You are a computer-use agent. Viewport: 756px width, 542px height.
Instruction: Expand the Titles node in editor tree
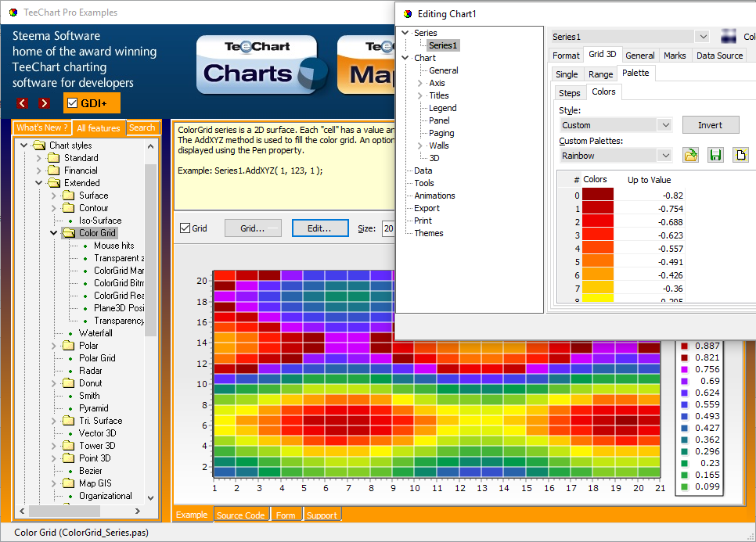point(420,95)
